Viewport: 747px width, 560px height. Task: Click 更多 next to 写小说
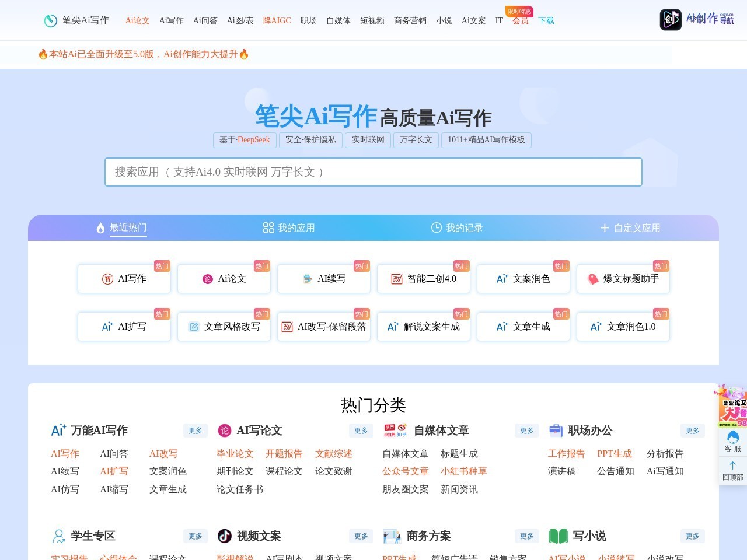[693, 536]
